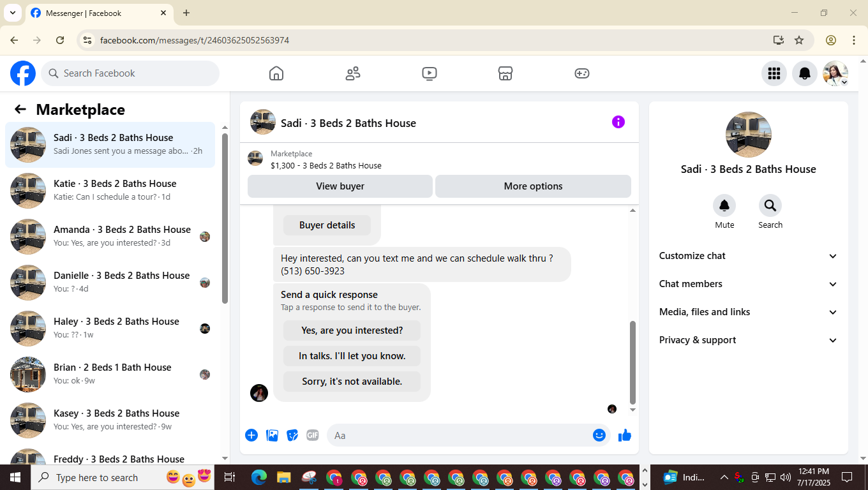The image size is (868, 490).
Task: Open File Explorer from the taskbar
Action: 283,477
